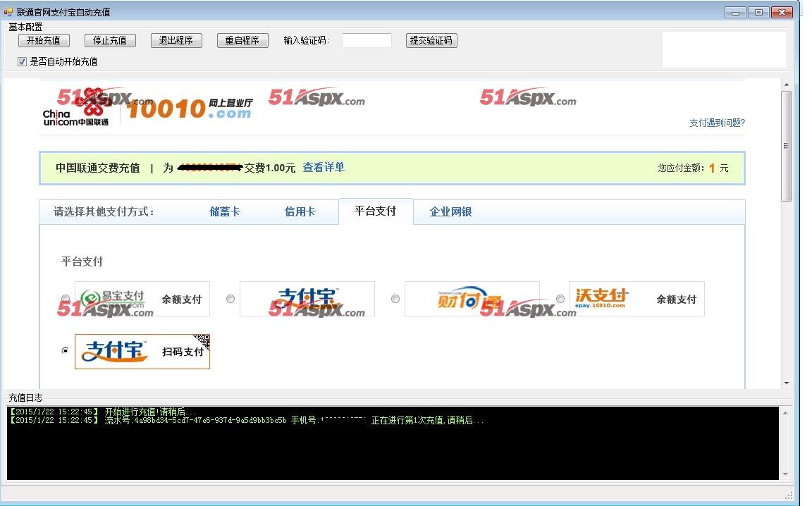
Task: Click the captcha image box at top right
Action: 724,50
